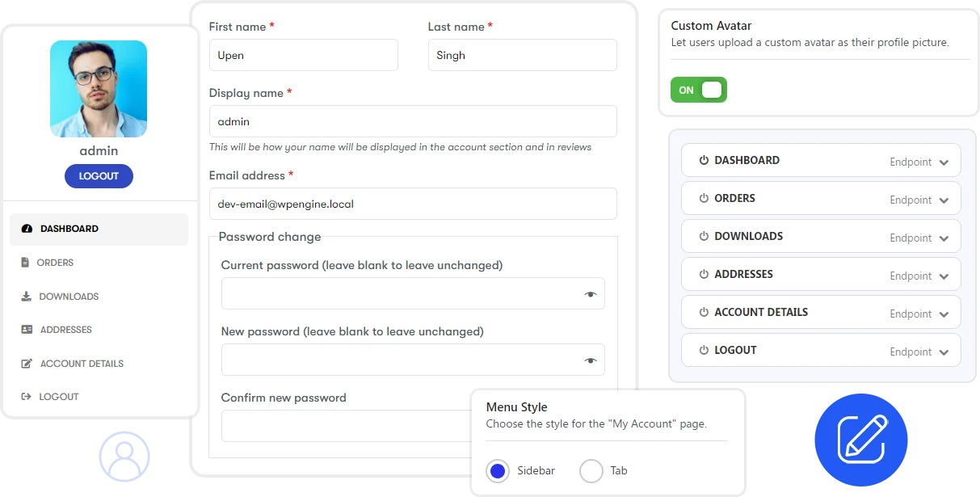980x497 pixels.
Task: Expand the LOGOUT endpoint chevron
Action: click(944, 352)
